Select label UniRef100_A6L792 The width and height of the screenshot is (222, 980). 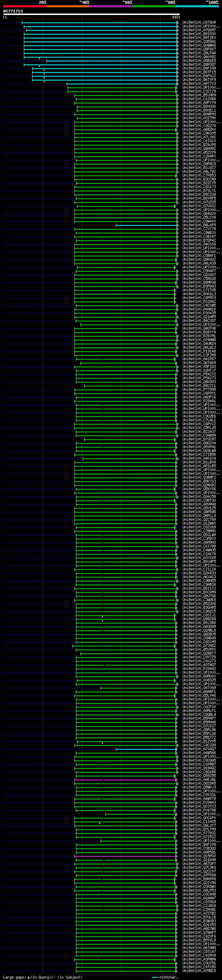(199, 172)
